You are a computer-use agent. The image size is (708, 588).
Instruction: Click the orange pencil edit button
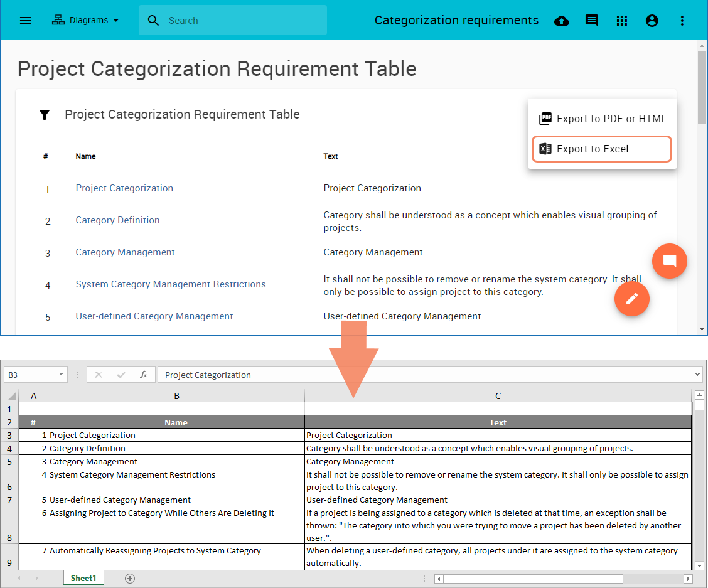click(632, 298)
